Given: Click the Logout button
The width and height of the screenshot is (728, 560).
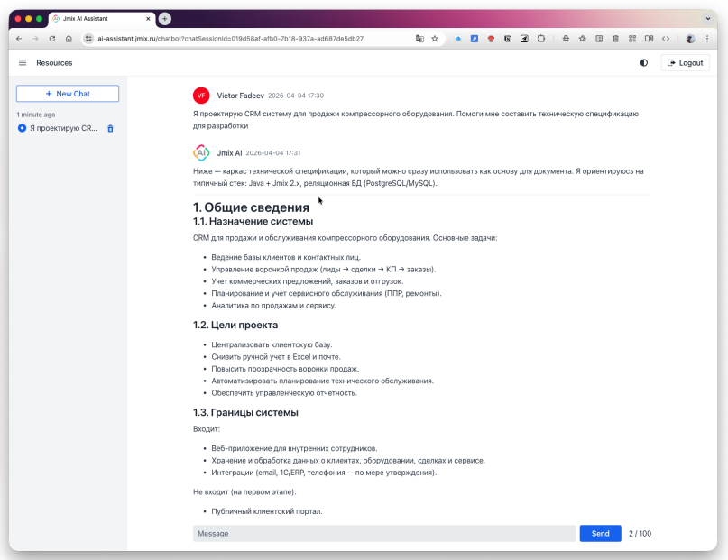Looking at the screenshot, I should click(x=685, y=62).
